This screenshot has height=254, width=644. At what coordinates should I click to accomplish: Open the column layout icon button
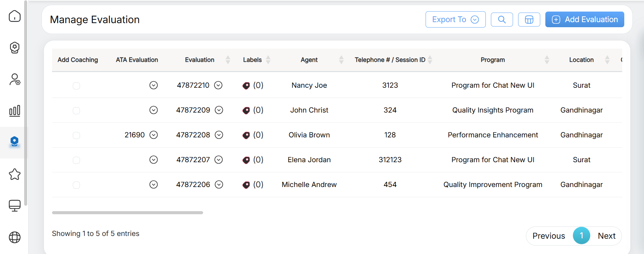click(529, 20)
